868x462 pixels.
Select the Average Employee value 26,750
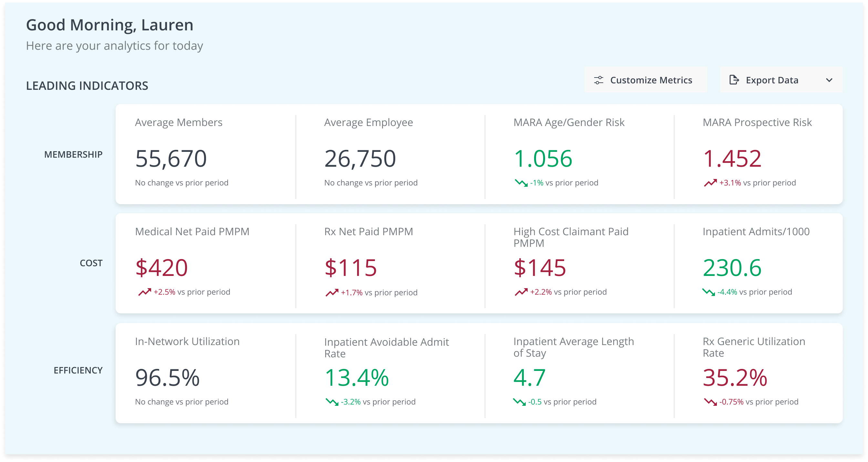point(360,159)
